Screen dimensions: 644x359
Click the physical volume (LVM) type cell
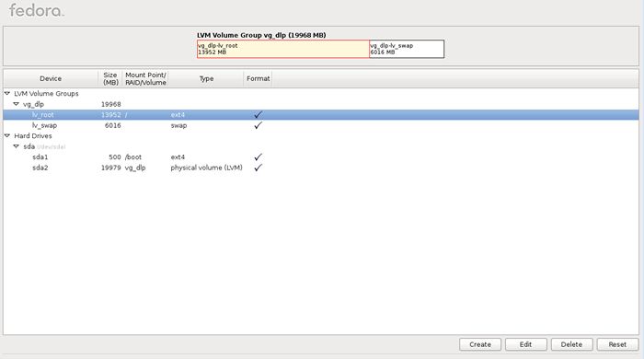coord(207,168)
